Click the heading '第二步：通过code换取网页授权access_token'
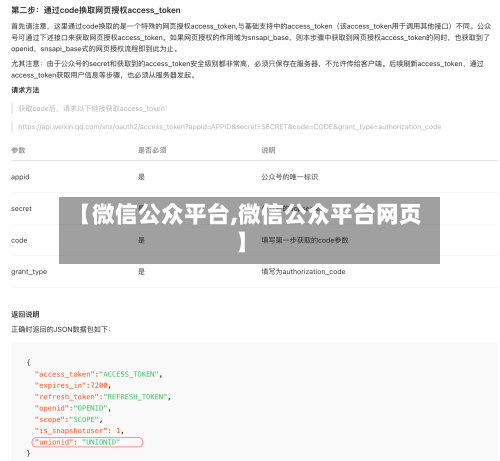 pyautogui.click(x=96, y=10)
